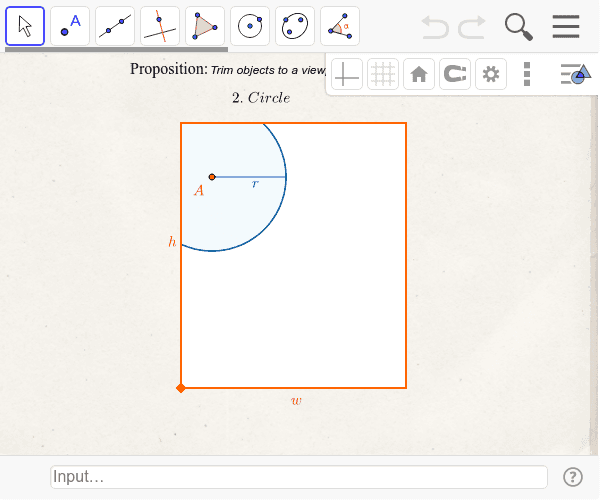Reset view with the home icon
This screenshot has width=600, height=500.
419,74
